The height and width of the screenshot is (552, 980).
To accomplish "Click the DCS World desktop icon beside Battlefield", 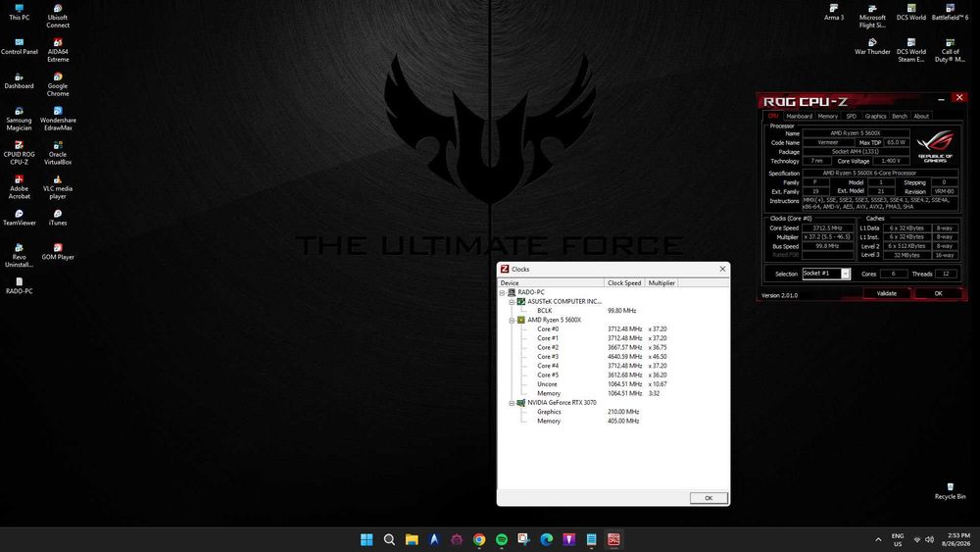I will coord(911,12).
